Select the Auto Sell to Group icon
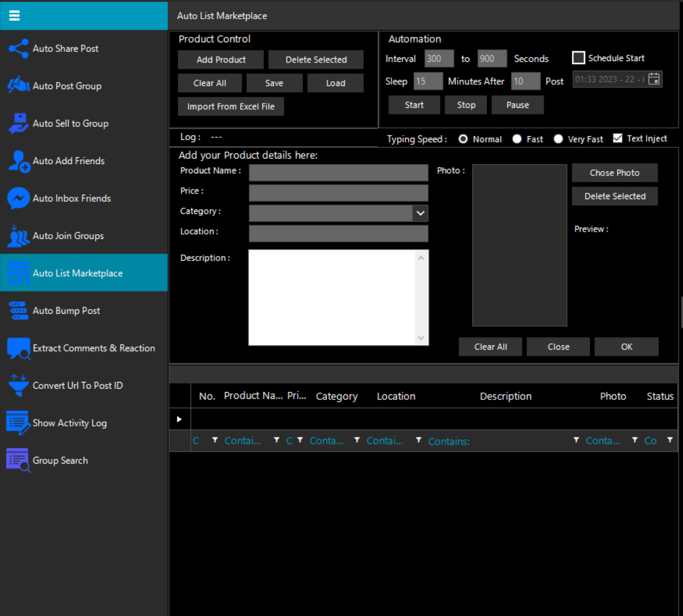This screenshot has width=683, height=616. pos(18,123)
